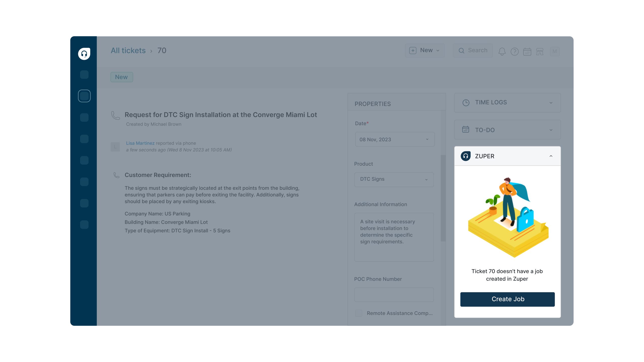Screen dimensions: 644x362
Task: Open the Product dropdown DTC Signs
Action: click(394, 179)
